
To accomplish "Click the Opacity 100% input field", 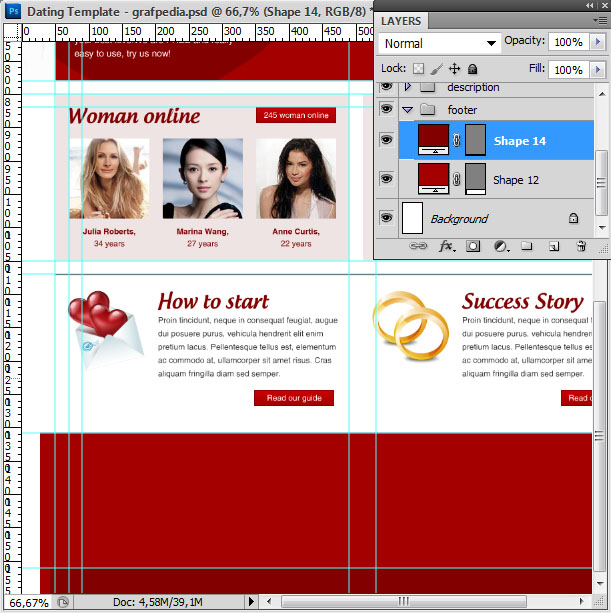I will [568, 41].
